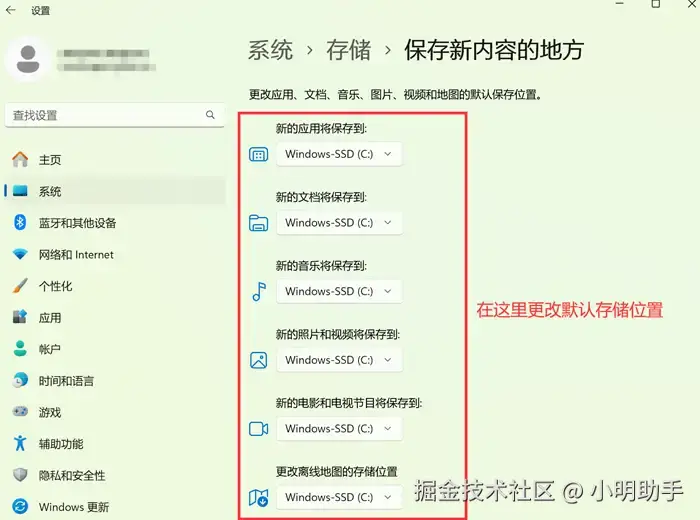The width and height of the screenshot is (700, 520).
Task: Click the 新的应用将保存到 label
Action: tap(321, 129)
